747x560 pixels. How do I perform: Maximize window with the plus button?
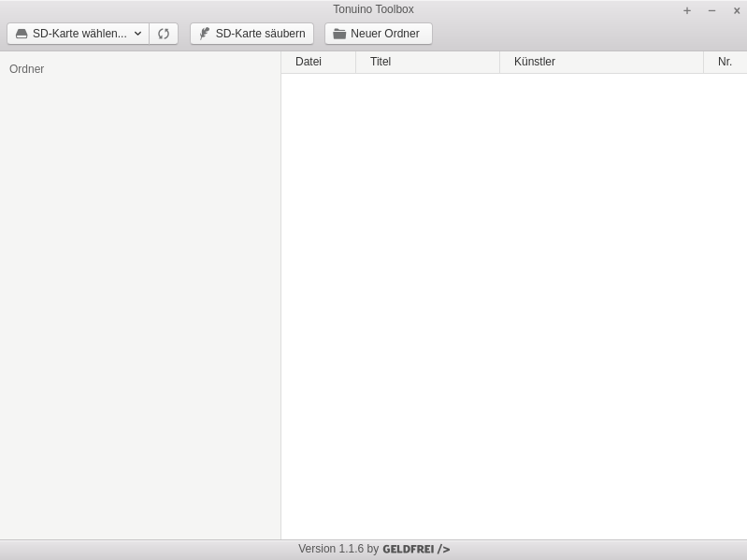[x=687, y=10]
